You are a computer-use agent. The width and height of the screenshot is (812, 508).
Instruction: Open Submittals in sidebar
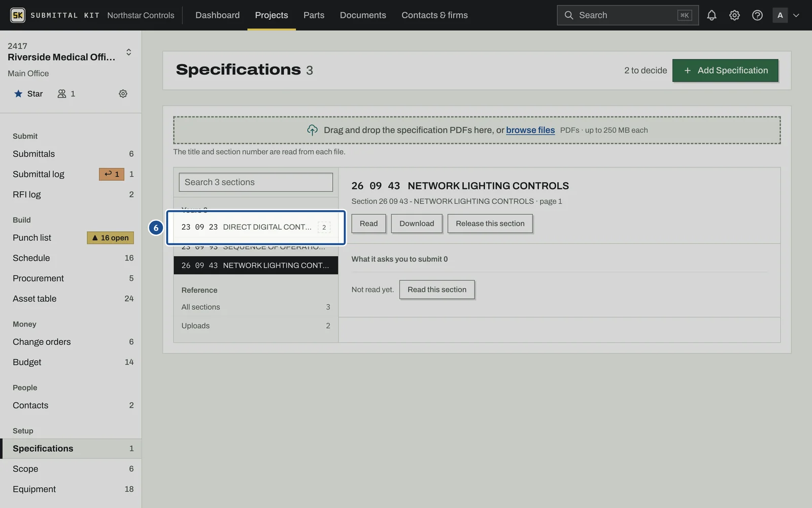click(x=71, y=154)
